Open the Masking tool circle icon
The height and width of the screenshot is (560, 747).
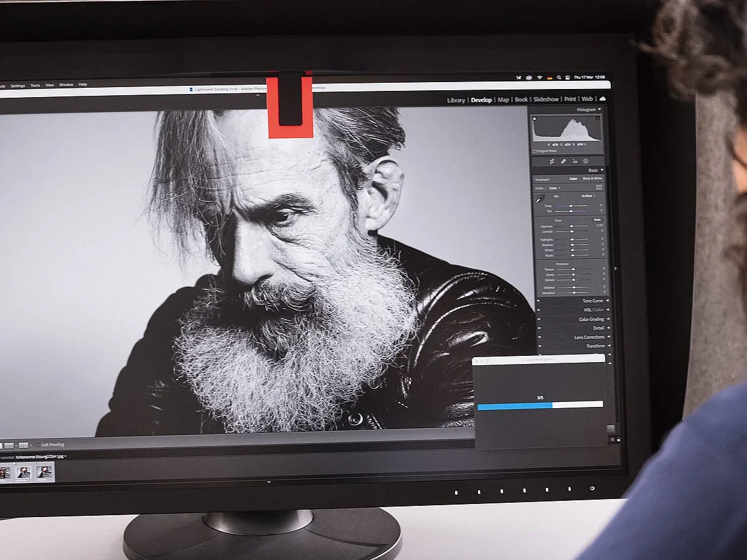(586, 161)
